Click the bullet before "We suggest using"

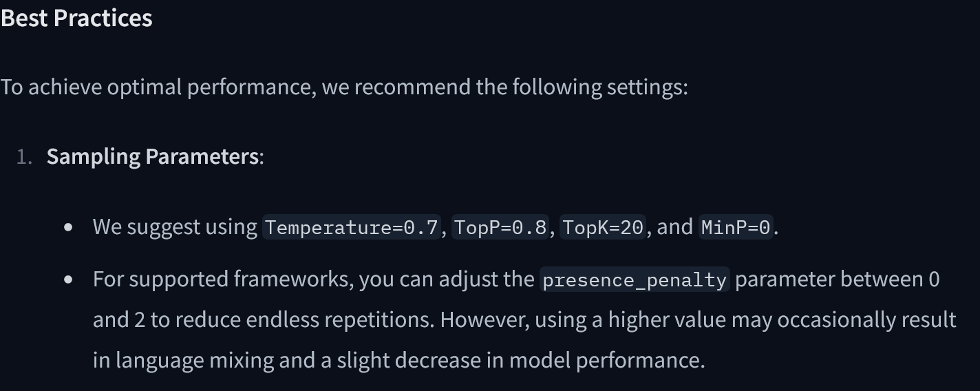[x=68, y=226]
